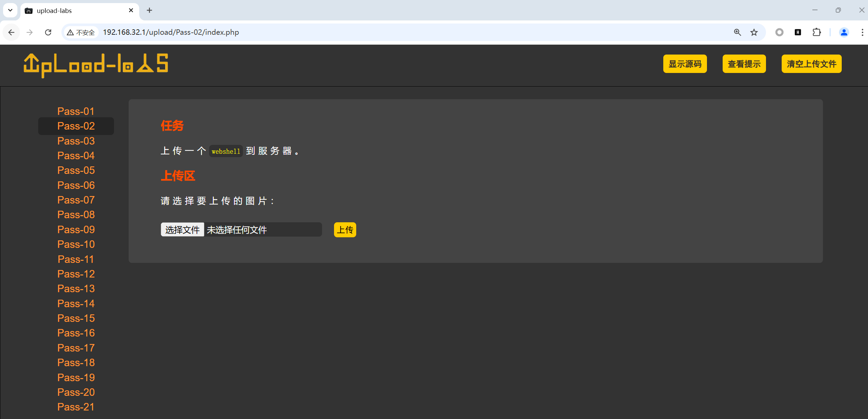868x419 pixels.
Task: Open the extensions puzzle icon
Action: click(x=816, y=32)
